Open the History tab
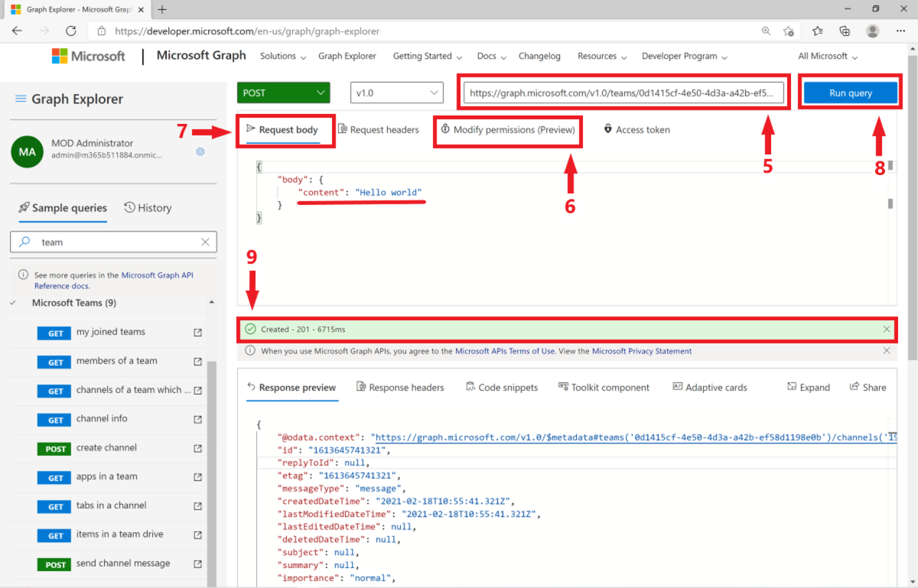Screen dimensions: 918x588 pos(147,207)
